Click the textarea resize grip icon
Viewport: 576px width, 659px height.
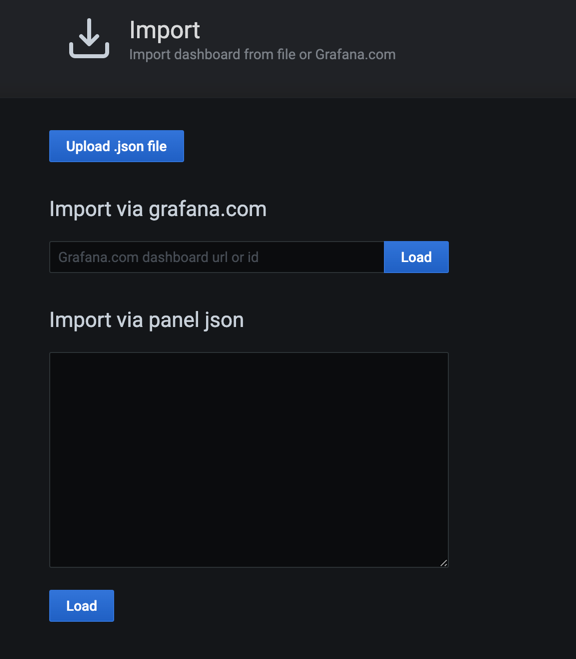click(444, 563)
